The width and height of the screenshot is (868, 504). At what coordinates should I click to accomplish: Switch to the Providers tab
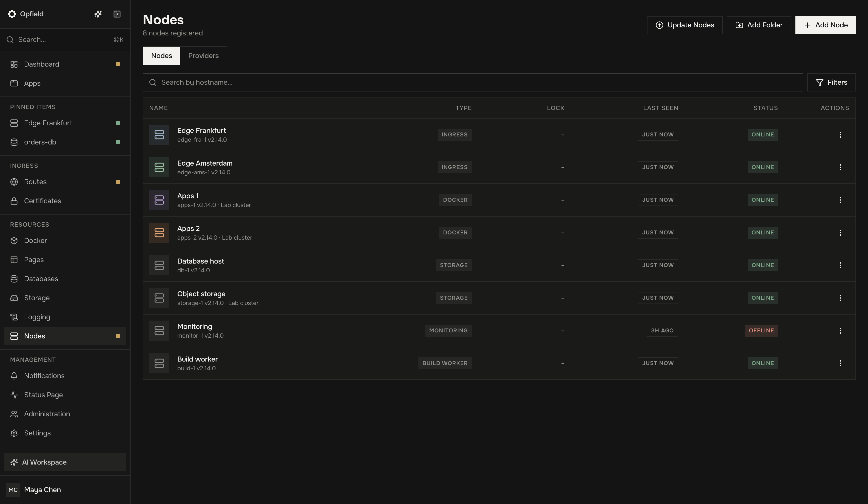click(x=203, y=56)
